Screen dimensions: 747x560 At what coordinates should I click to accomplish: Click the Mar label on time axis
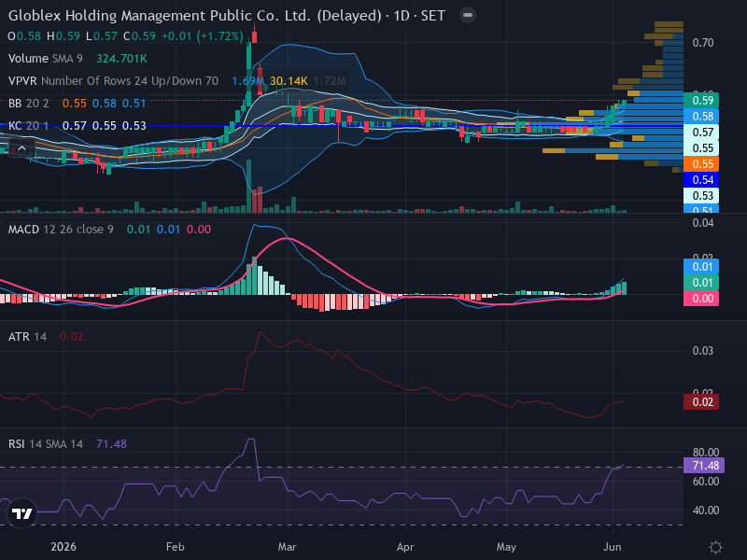click(288, 547)
